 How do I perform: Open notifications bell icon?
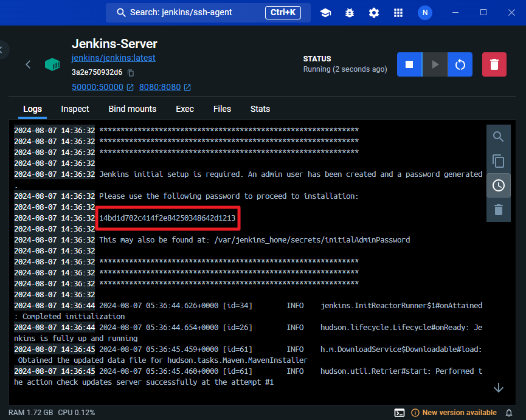(x=509, y=413)
